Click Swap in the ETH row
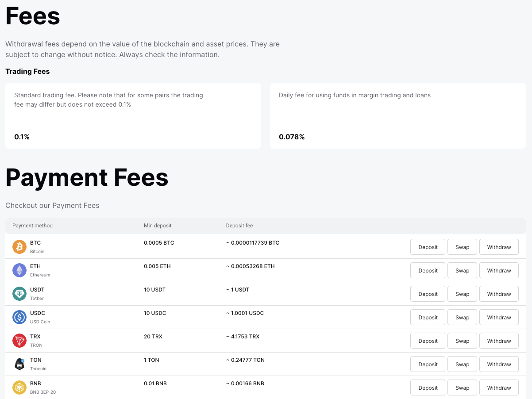Image resolution: width=532 pixels, height=399 pixels. coord(462,270)
